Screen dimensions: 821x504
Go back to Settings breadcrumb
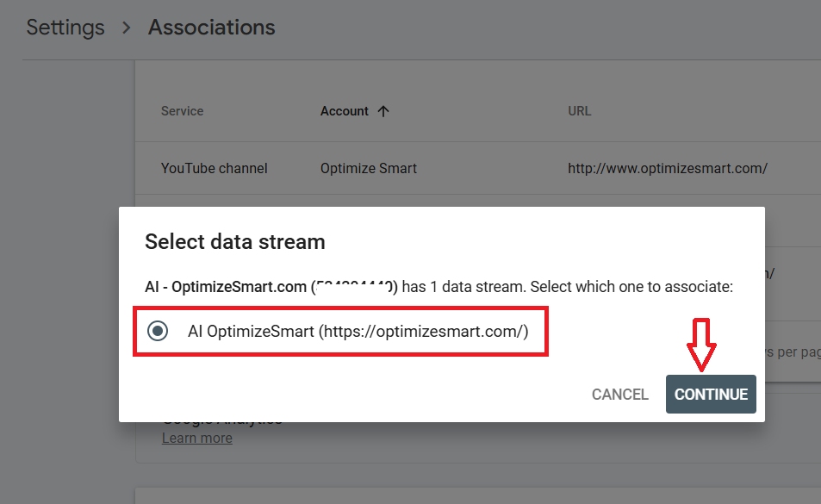tap(65, 28)
